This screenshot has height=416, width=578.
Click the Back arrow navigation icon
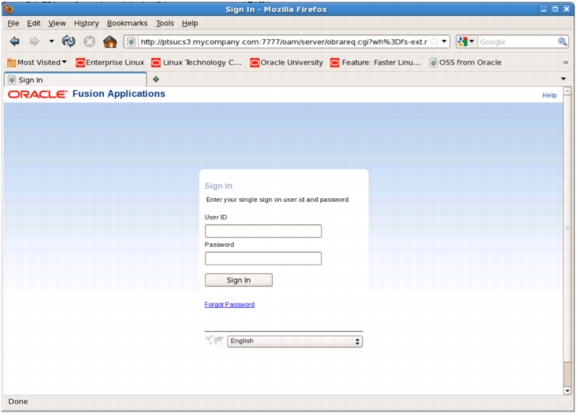(x=15, y=41)
